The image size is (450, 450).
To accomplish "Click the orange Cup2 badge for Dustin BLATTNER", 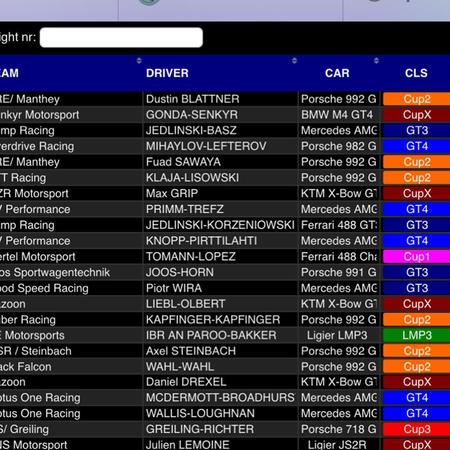I will [417, 99].
